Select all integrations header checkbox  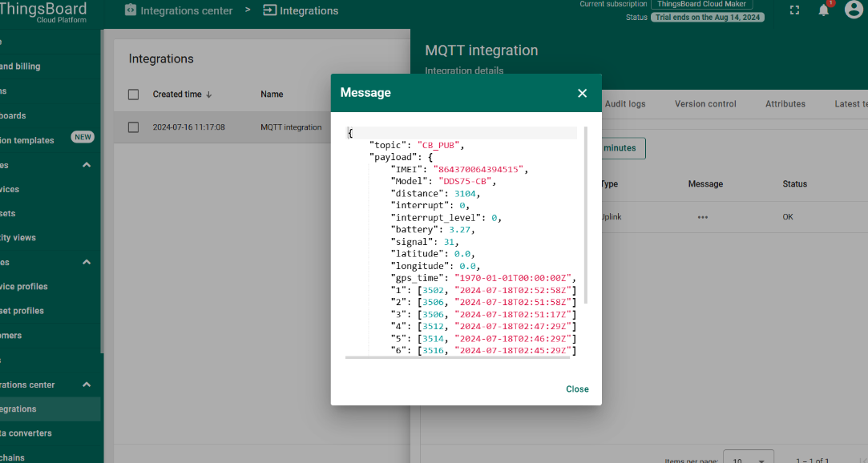[133, 95]
